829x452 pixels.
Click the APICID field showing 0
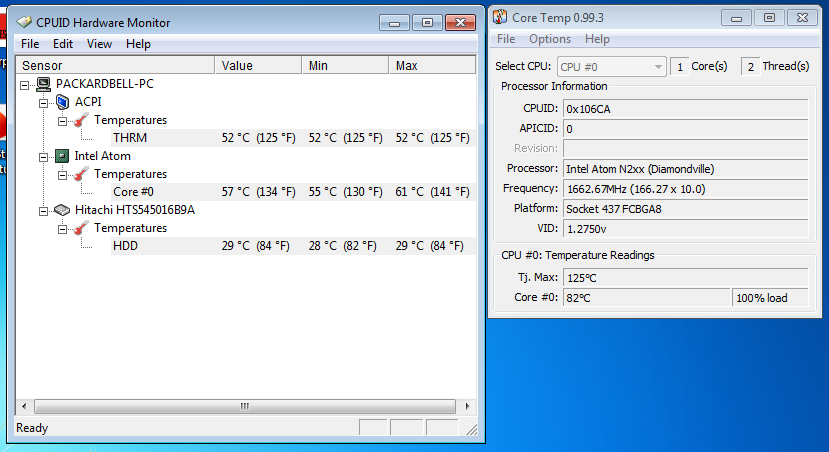tap(686, 129)
